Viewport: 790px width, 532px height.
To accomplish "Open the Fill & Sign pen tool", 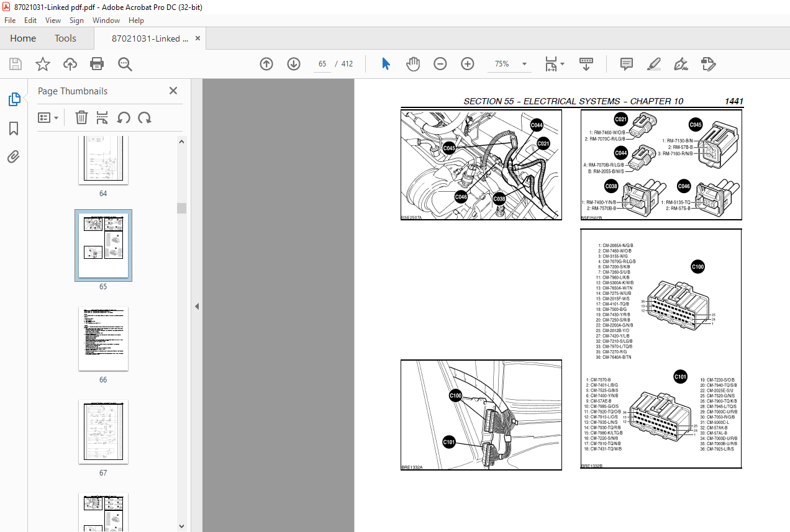I will coord(681,64).
